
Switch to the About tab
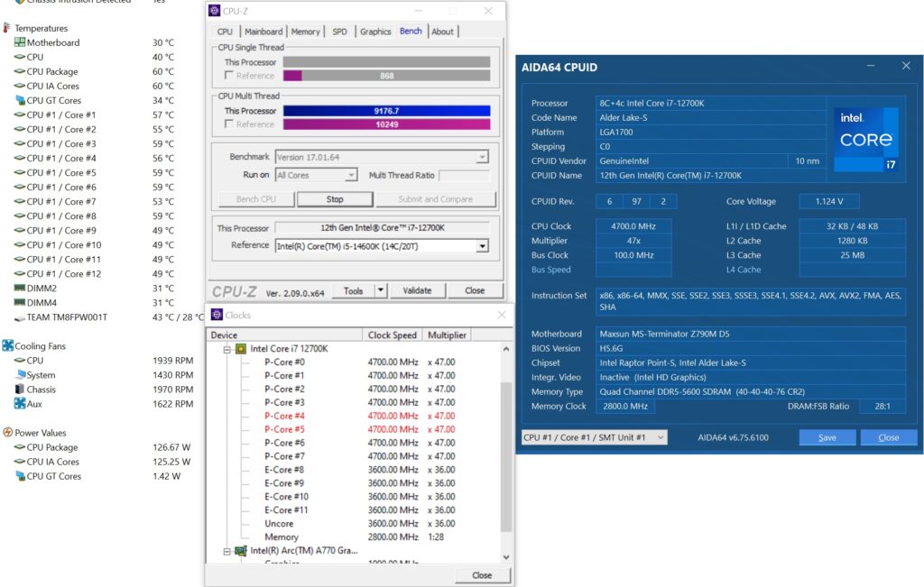(442, 32)
